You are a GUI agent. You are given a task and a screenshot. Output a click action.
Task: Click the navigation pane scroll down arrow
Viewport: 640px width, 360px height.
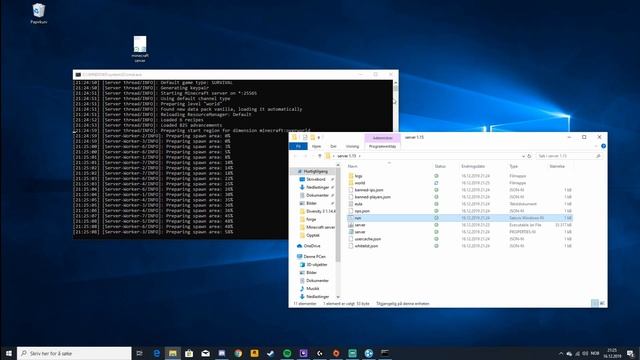click(x=338, y=297)
